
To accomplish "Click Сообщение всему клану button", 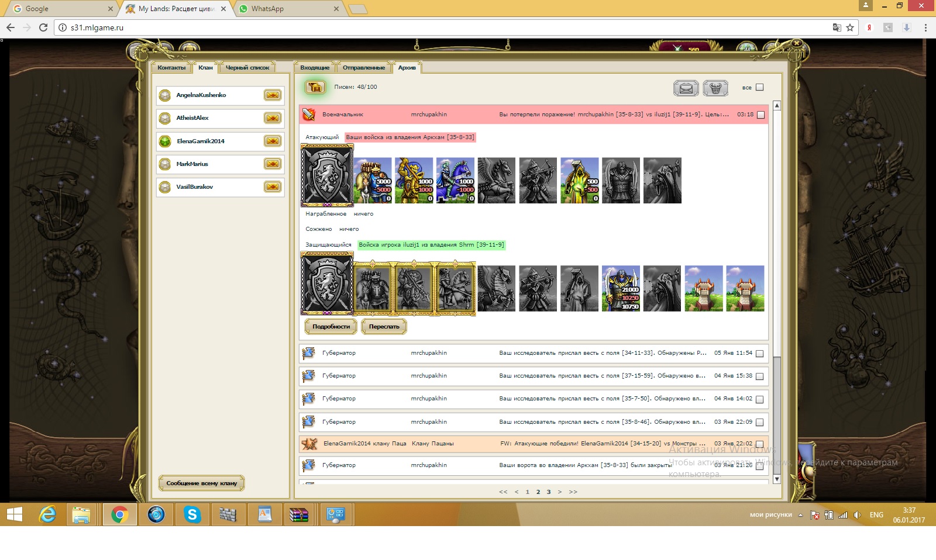I will click(x=201, y=483).
